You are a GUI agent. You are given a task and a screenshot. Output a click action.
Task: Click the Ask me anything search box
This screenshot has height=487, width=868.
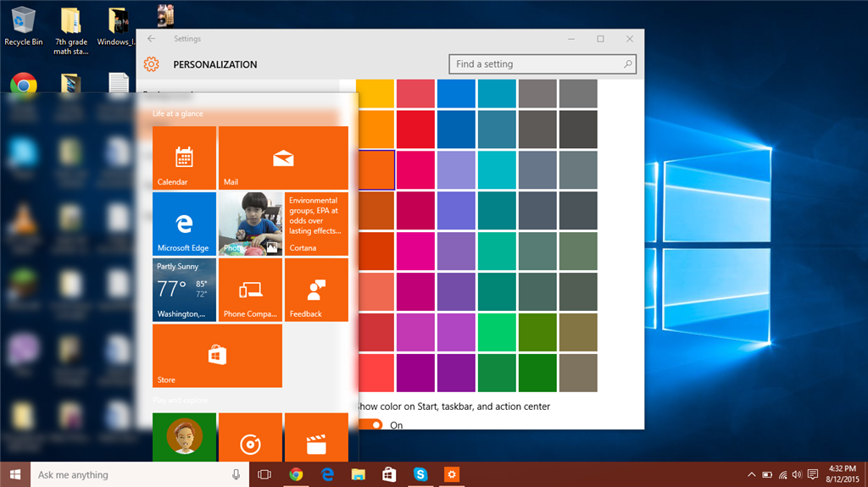coord(127,474)
